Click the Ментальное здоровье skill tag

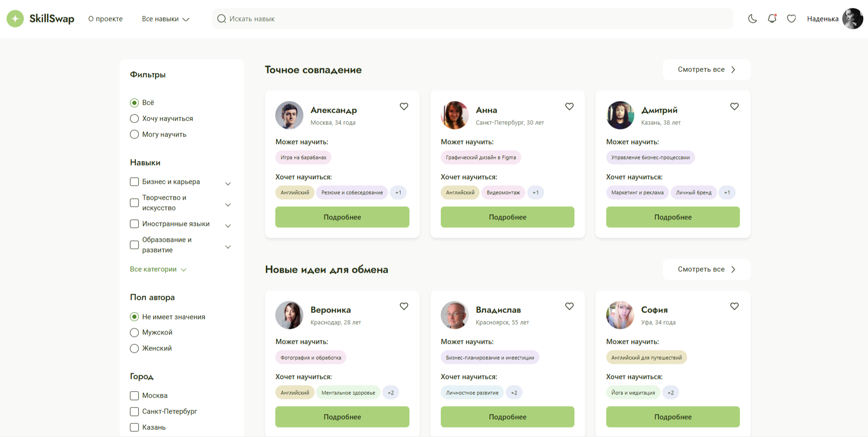[x=348, y=393]
